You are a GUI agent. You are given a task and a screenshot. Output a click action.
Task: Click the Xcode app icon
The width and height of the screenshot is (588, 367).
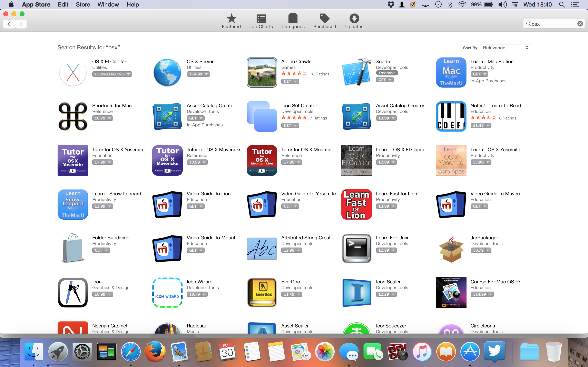356,72
